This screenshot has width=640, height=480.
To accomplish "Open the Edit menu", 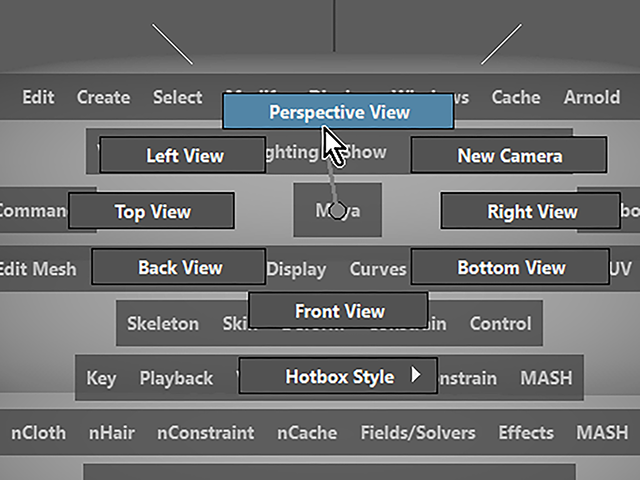I will click(38, 97).
